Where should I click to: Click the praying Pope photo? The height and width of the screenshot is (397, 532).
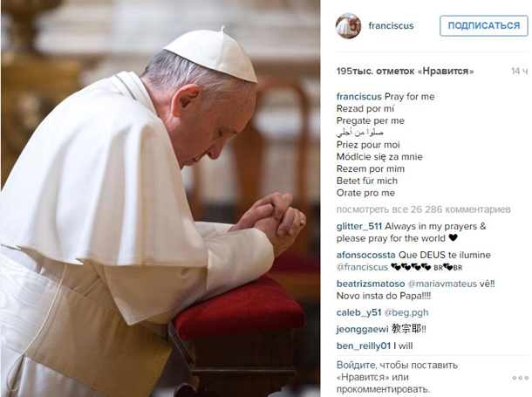point(160,199)
